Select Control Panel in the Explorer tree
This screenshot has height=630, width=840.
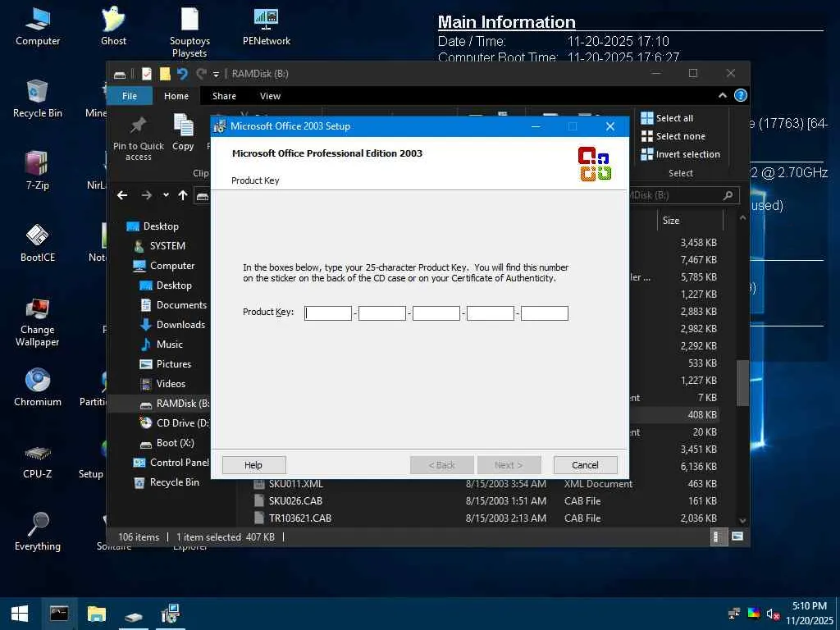[x=171, y=463]
